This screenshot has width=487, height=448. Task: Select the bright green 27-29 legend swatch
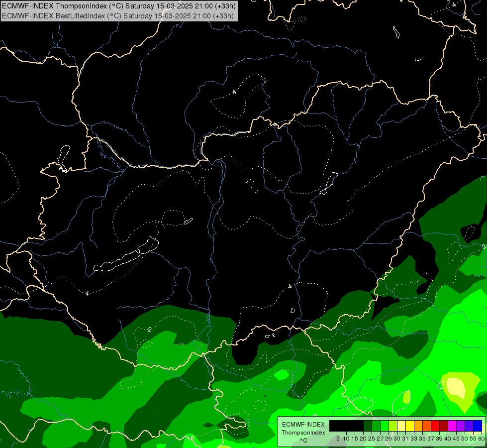tap(385, 426)
